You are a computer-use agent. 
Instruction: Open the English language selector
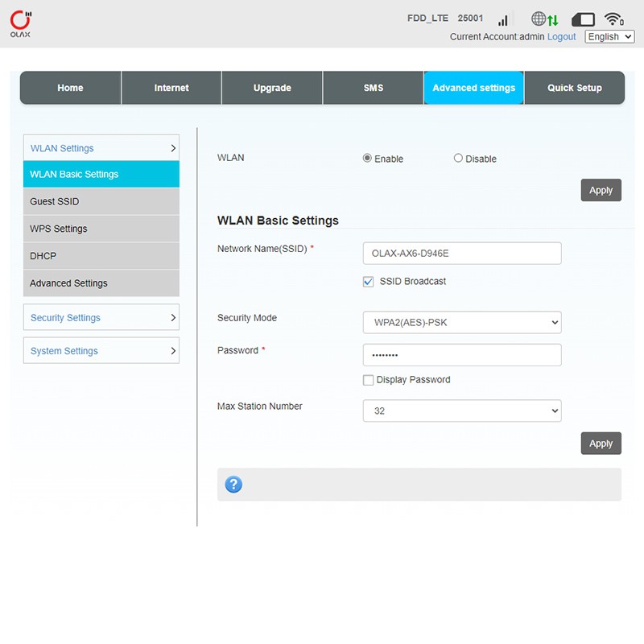click(609, 37)
